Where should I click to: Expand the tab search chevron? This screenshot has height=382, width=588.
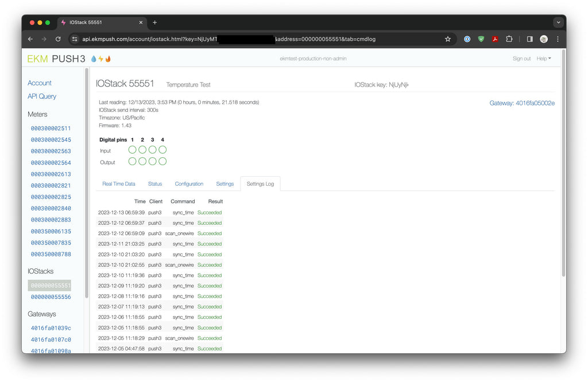(x=558, y=22)
